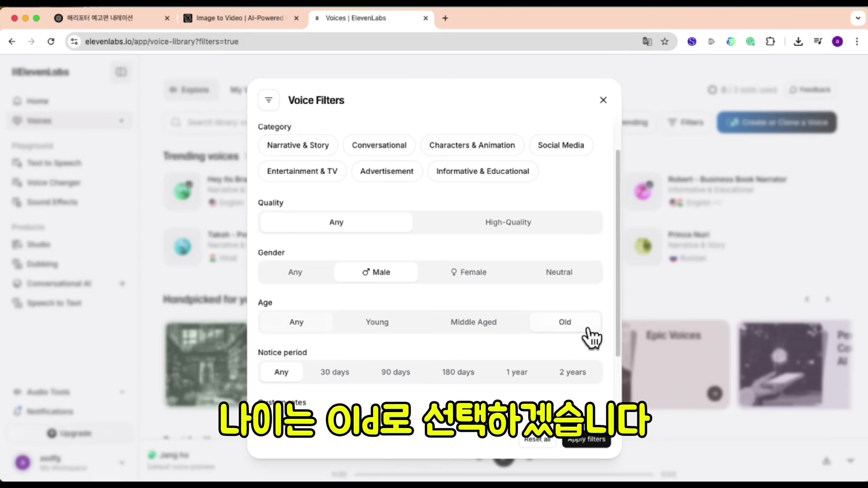
Task: Set Age filter to Any
Action: click(x=296, y=322)
